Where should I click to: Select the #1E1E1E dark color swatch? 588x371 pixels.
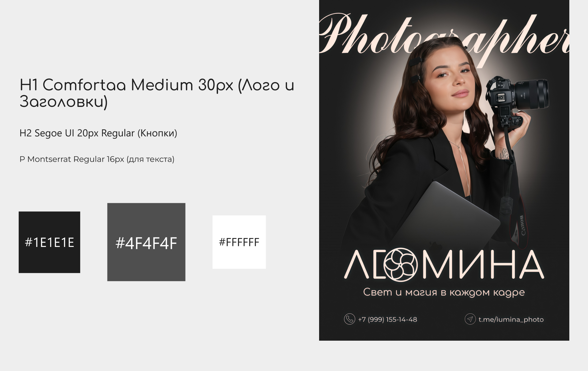[x=49, y=242]
